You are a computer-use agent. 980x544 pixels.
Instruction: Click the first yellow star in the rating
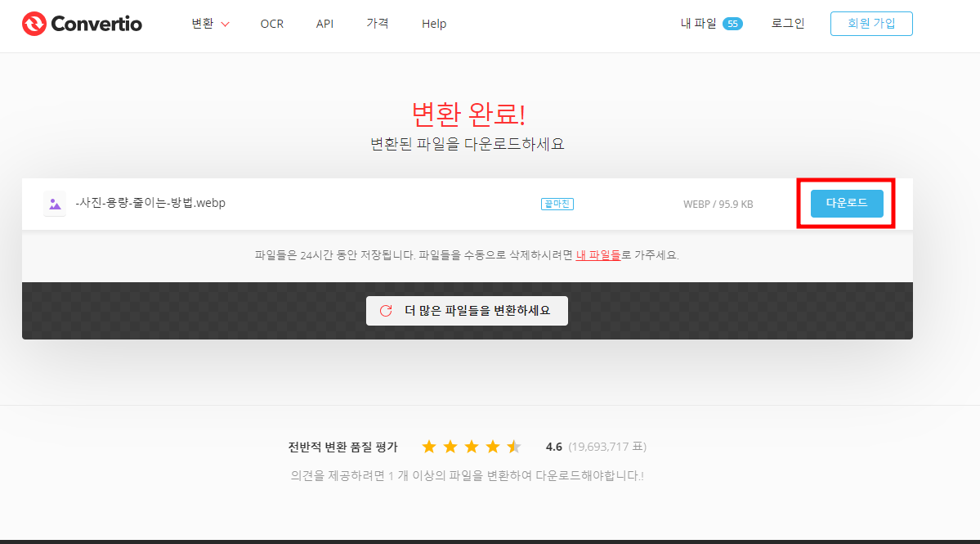[x=428, y=447]
